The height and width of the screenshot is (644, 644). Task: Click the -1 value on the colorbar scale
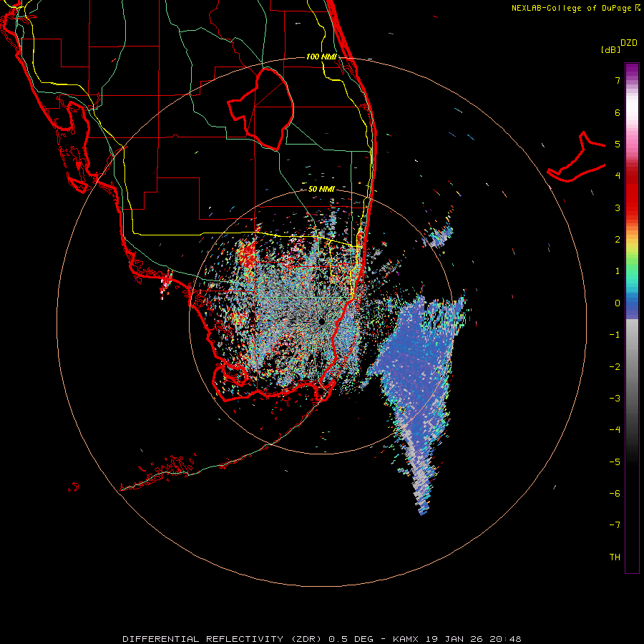tap(615, 335)
